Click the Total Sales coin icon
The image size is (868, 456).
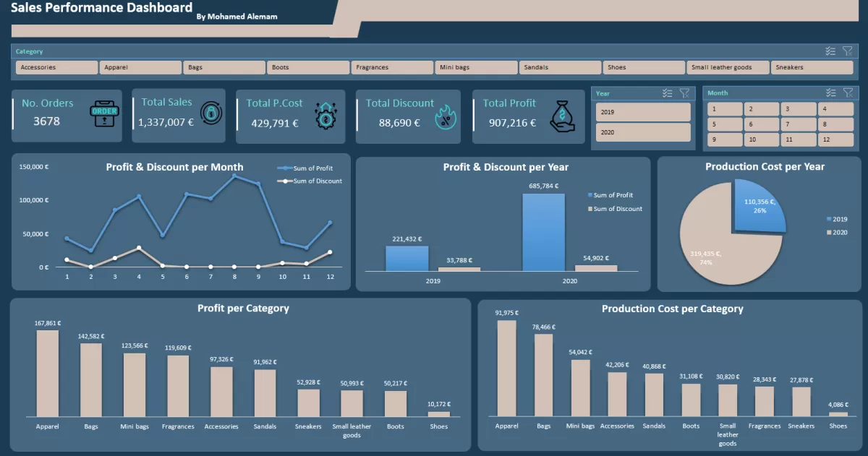click(210, 114)
